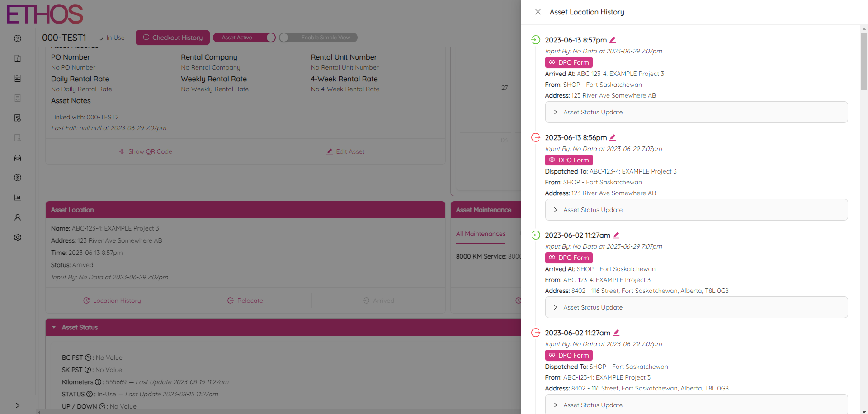Open Checkout History
This screenshot has height=414, width=868.
173,38
